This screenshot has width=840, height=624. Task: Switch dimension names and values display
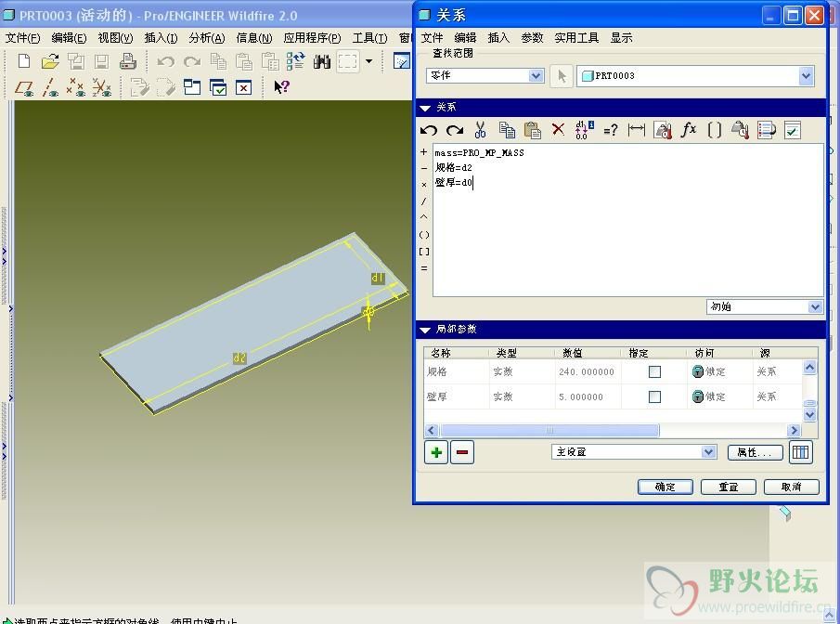point(584,130)
